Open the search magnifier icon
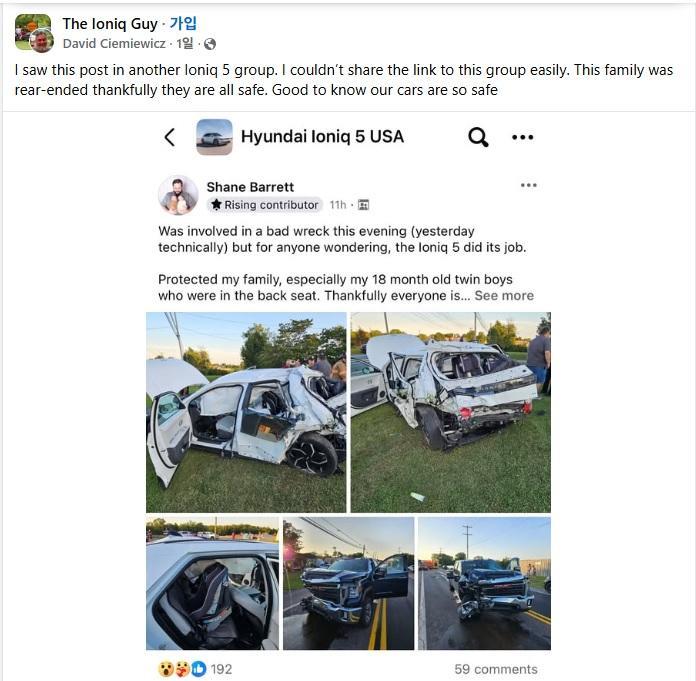 [x=478, y=137]
